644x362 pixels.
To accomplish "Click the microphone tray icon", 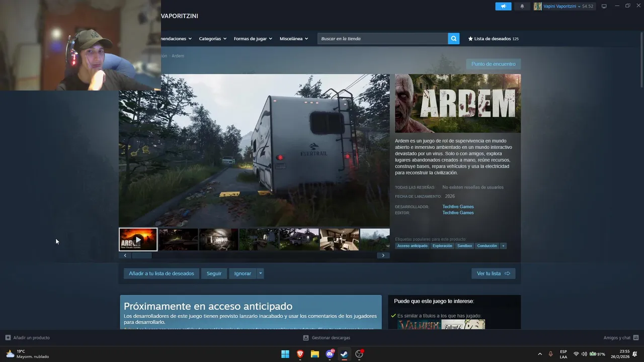I will (x=551, y=354).
